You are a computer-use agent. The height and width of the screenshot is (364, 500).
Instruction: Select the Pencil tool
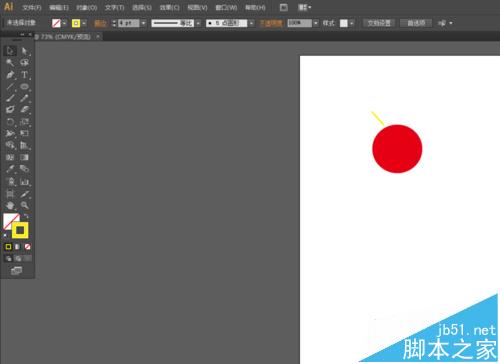click(24, 98)
